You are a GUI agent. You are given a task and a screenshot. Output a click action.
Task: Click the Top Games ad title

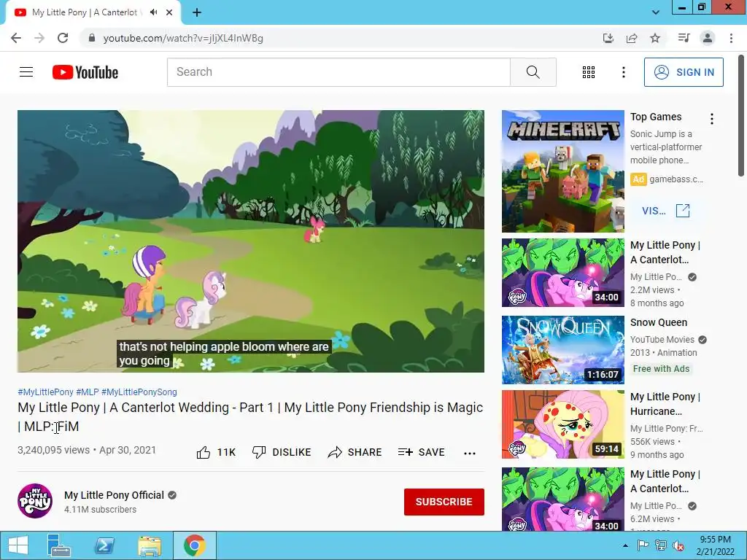click(656, 117)
